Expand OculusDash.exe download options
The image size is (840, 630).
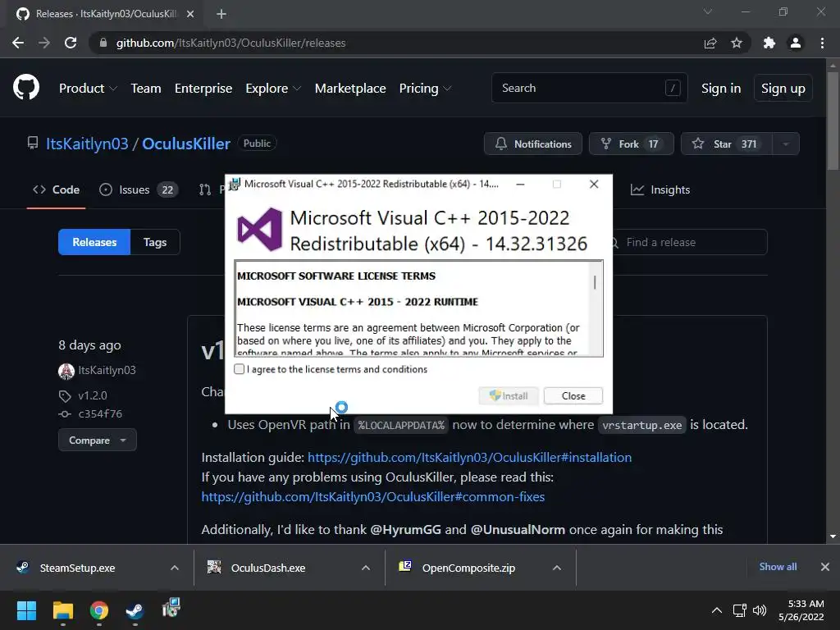[366, 568]
